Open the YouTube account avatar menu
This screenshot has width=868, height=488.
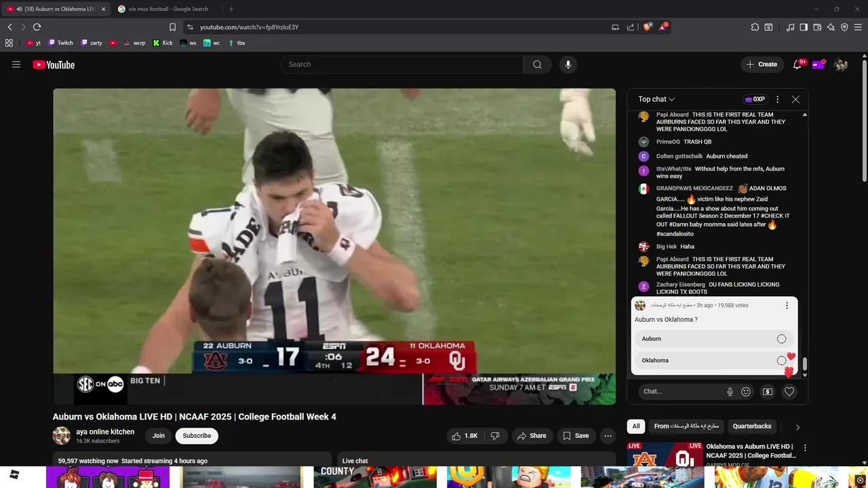(x=841, y=64)
